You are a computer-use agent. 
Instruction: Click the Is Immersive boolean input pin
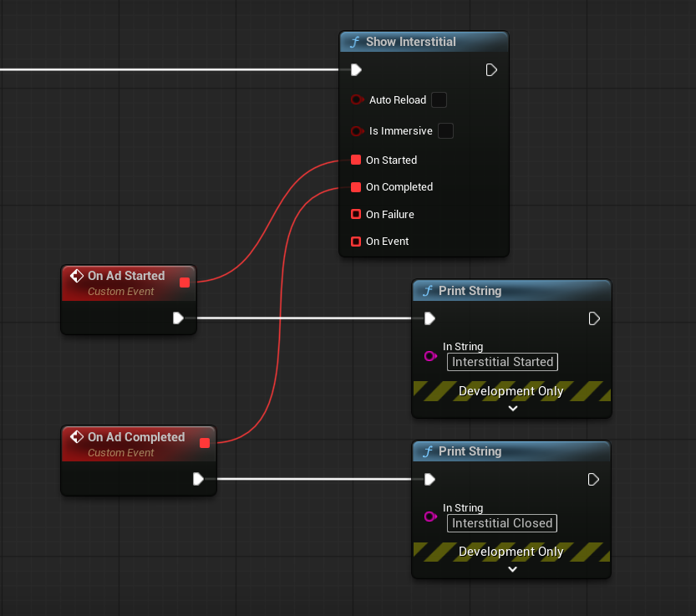(x=357, y=131)
